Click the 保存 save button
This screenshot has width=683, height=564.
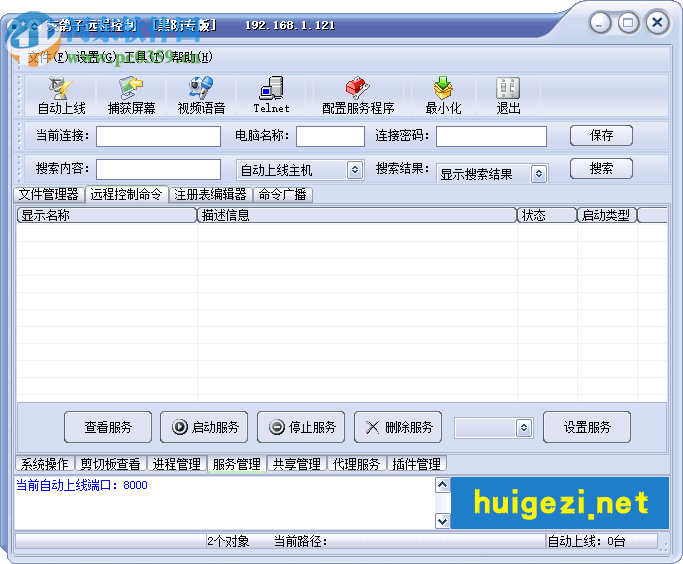601,135
